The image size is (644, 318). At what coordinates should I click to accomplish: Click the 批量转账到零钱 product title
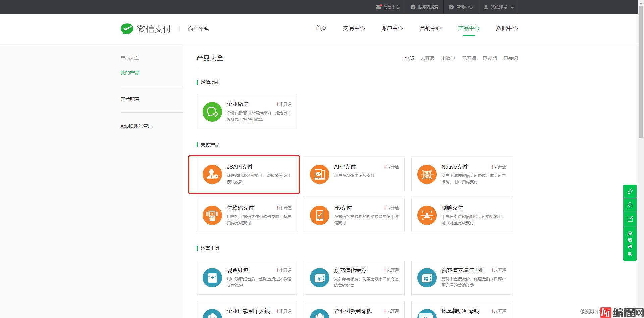[460, 311]
